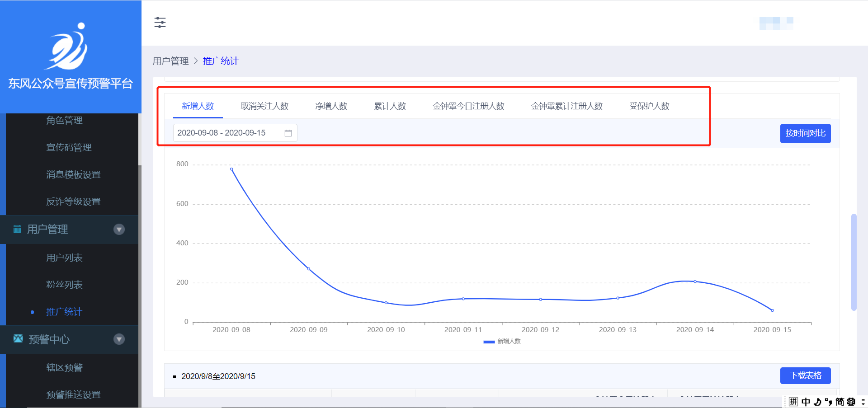868x408 pixels.
Task: Click the page vertical scrollbar thumb
Action: 854,262
